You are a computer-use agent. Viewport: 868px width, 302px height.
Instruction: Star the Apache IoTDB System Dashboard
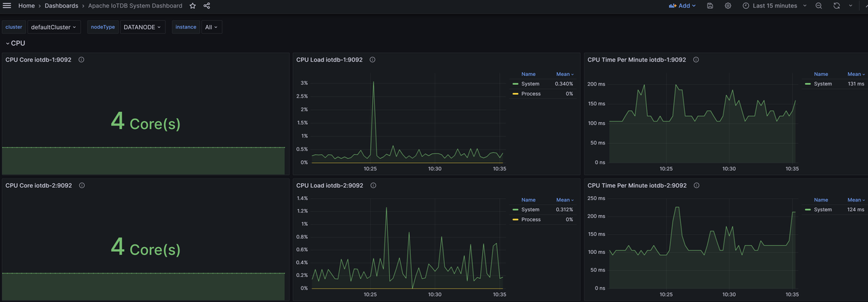point(193,5)
